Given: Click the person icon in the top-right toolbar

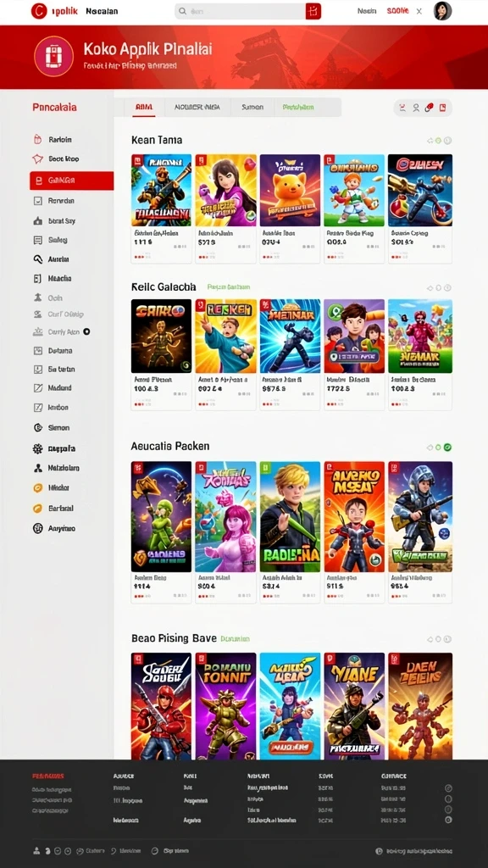Looking at the screenshot, I should [416, 108].
